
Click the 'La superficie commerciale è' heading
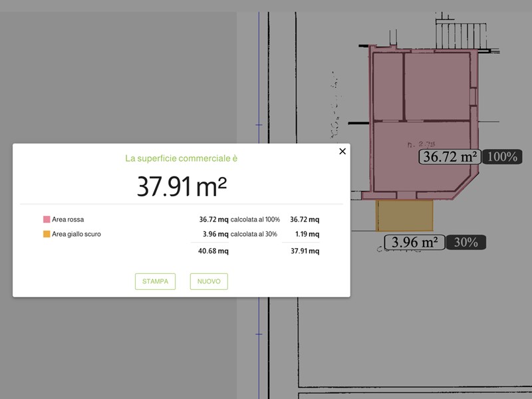[182, 158]
